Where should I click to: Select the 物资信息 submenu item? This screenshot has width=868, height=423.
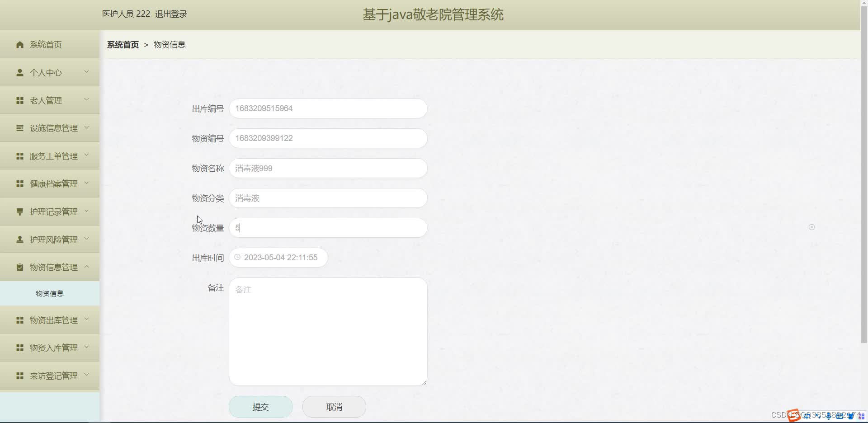pos(50,294)
